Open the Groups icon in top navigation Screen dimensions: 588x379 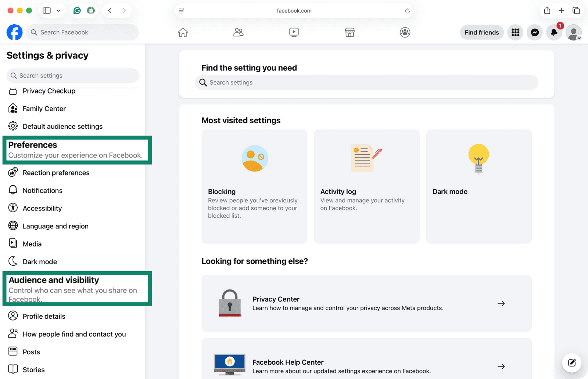[x=405, y=32]
